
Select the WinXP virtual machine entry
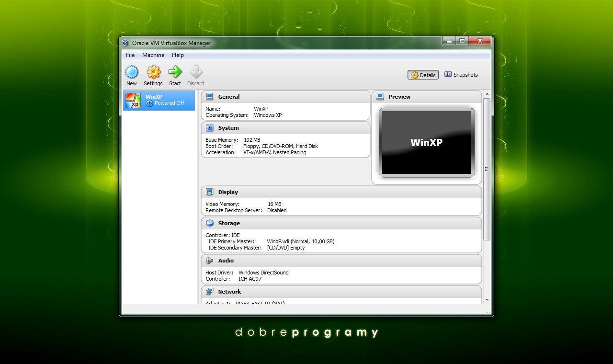159,100
